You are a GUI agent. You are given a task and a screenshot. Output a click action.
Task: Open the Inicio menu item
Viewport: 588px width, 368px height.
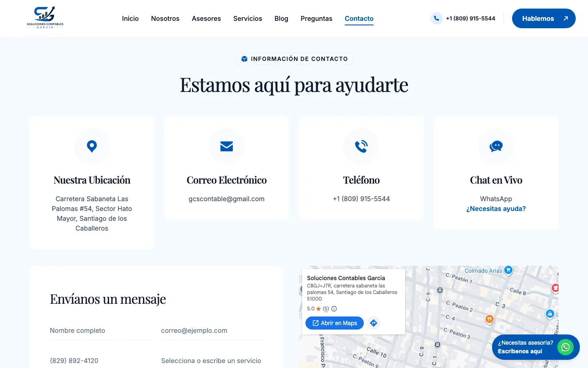(130, 18)
